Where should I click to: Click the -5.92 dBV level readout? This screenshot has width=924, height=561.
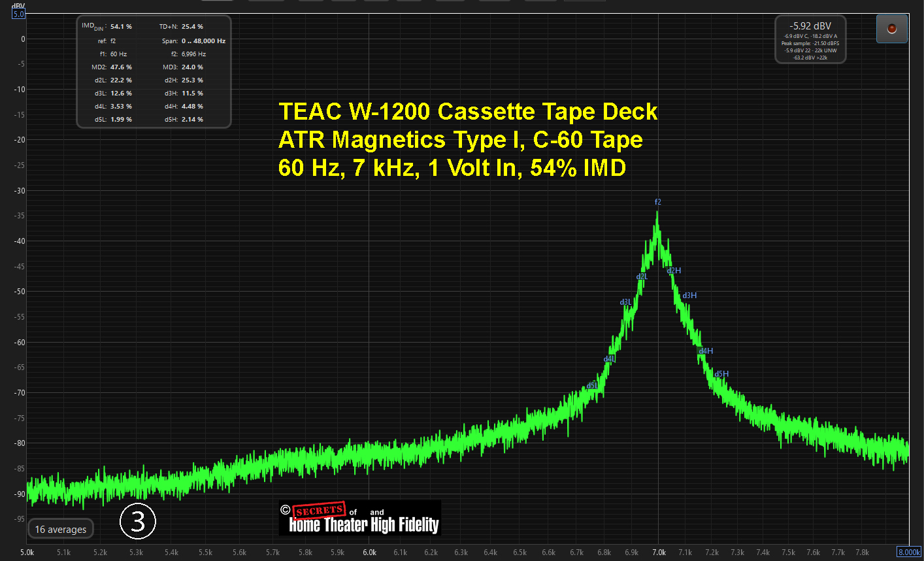[810, 26]
